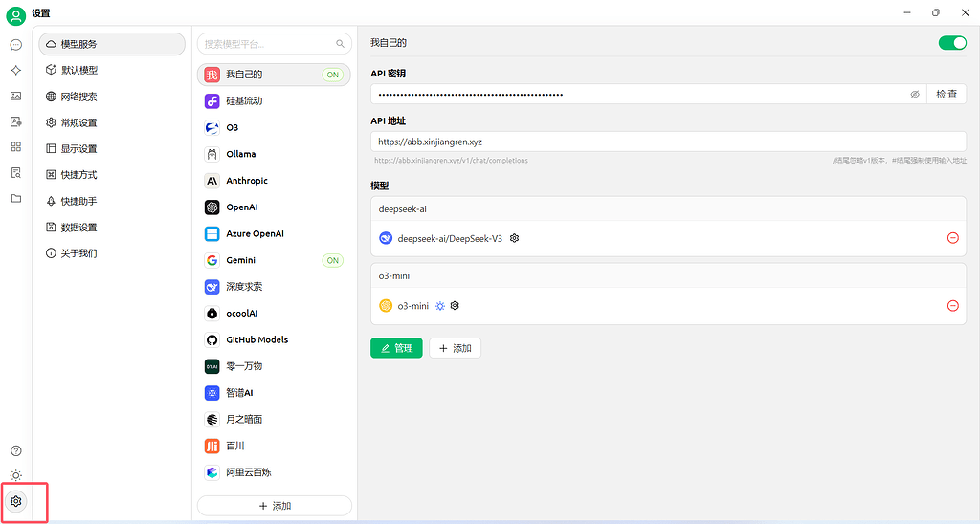Open settings gear in the sidebar

tap(16, 501)
